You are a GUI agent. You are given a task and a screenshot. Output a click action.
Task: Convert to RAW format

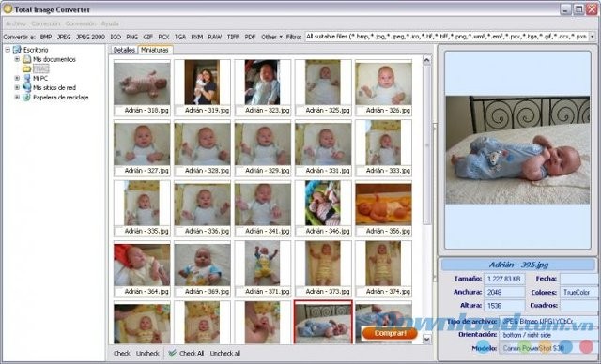pos(215,38)
